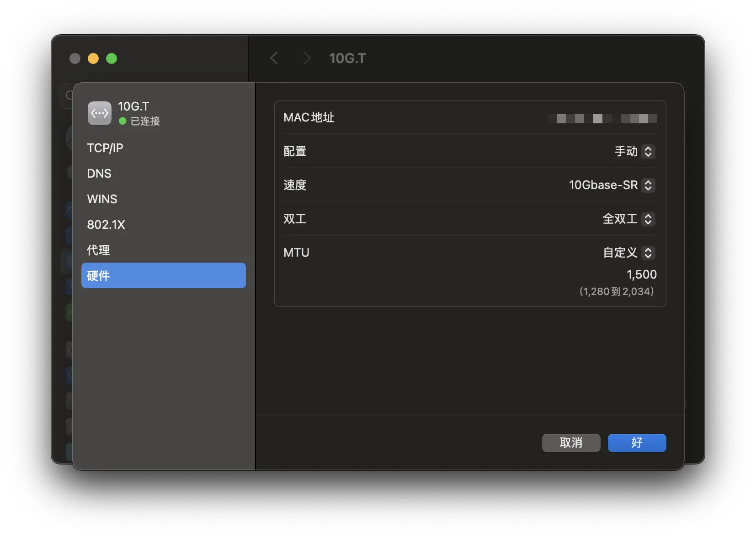The height and width of the screenshot is (538, 756).
Task: Open the 双工 dropdown showing 全双工
Action: (628, 219)
